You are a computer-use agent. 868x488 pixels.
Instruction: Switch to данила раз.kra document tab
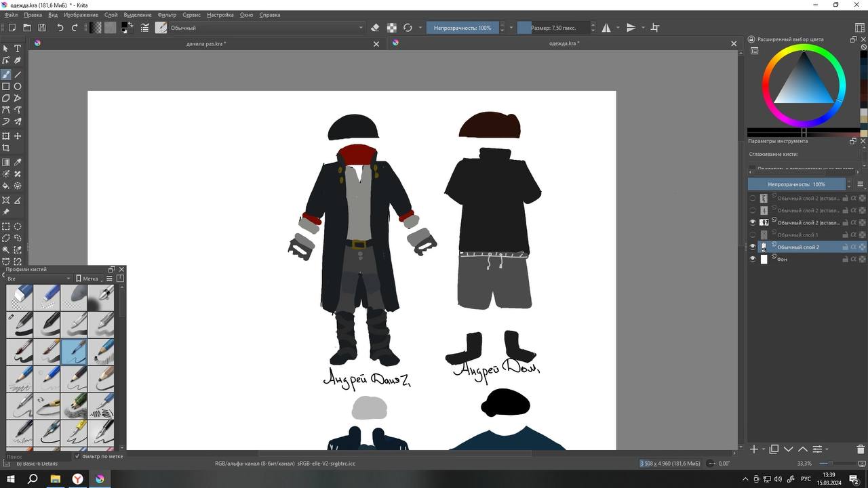206,44
